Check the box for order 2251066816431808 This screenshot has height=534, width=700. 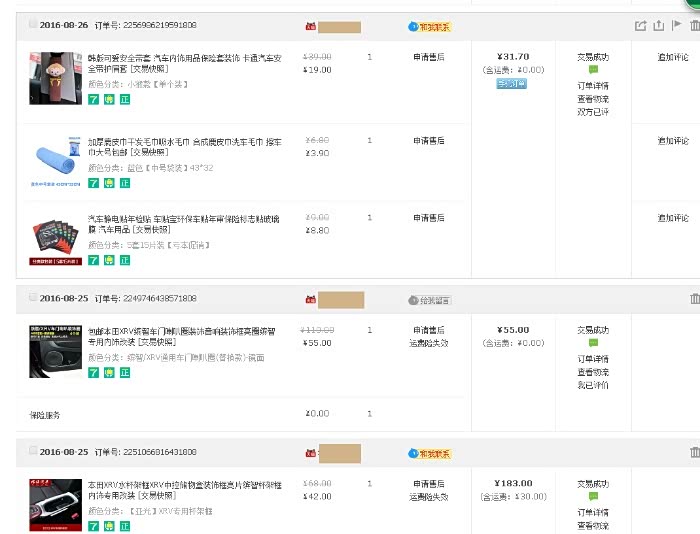(x=33, y=452)
